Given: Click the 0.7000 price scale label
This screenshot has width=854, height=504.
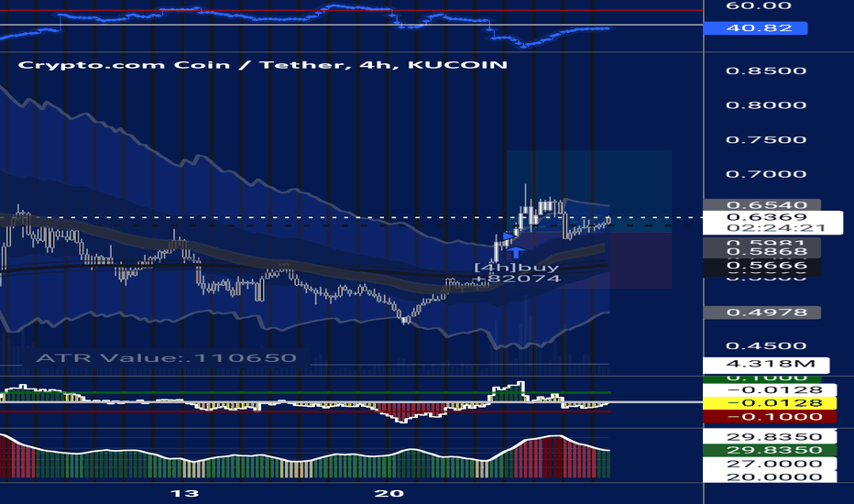Looking at the screenshot, I should [766, 174].
